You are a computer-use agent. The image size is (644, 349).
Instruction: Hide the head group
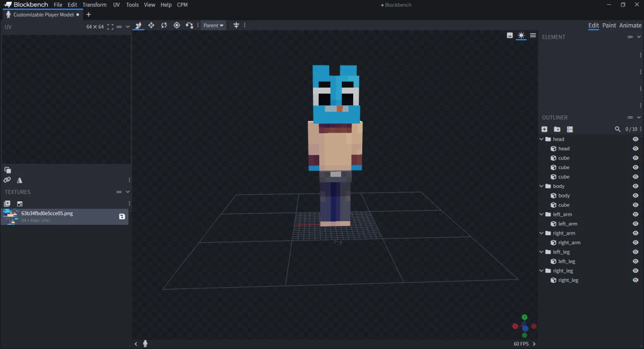pyautogui.click(x=635, y=139)
